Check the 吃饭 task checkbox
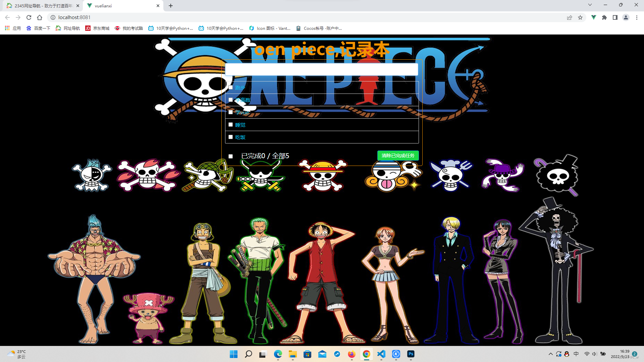This screenshot has width=644, height=362. click(230, 137)
